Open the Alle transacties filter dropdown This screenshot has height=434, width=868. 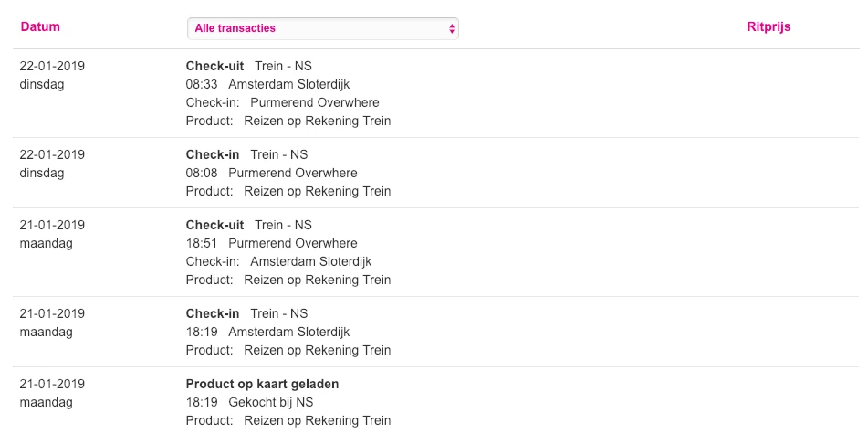pyautogui.click(x=322, y=28)
